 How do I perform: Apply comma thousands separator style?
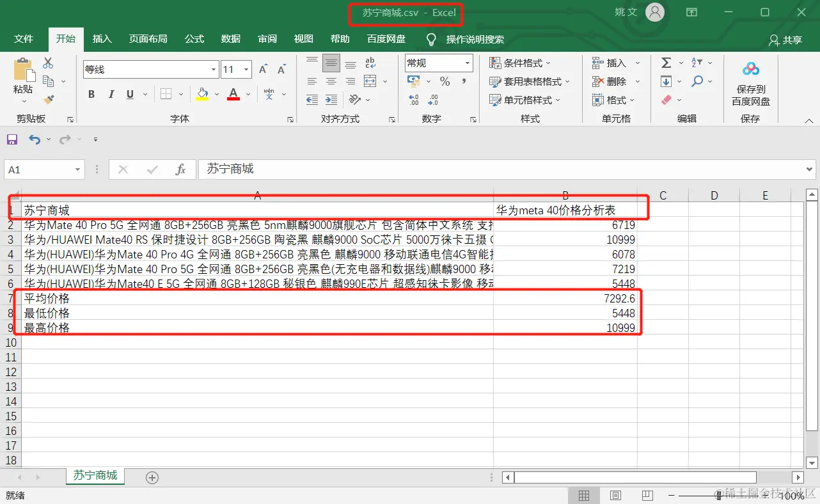point(464,81)
